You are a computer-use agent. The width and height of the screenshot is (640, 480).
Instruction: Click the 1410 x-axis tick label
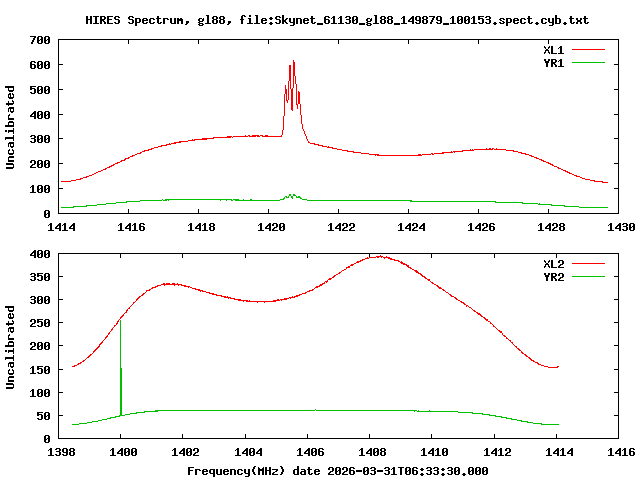pos(434,452)
